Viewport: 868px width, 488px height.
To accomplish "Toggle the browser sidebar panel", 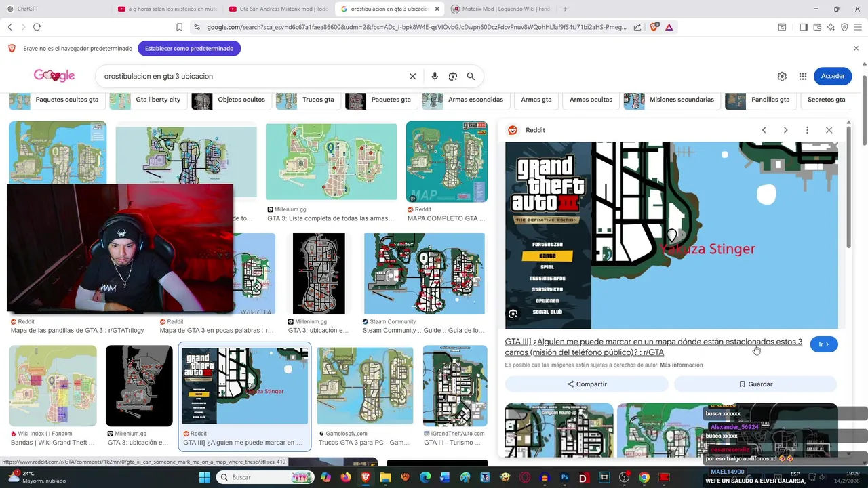I will click(804, 27).
